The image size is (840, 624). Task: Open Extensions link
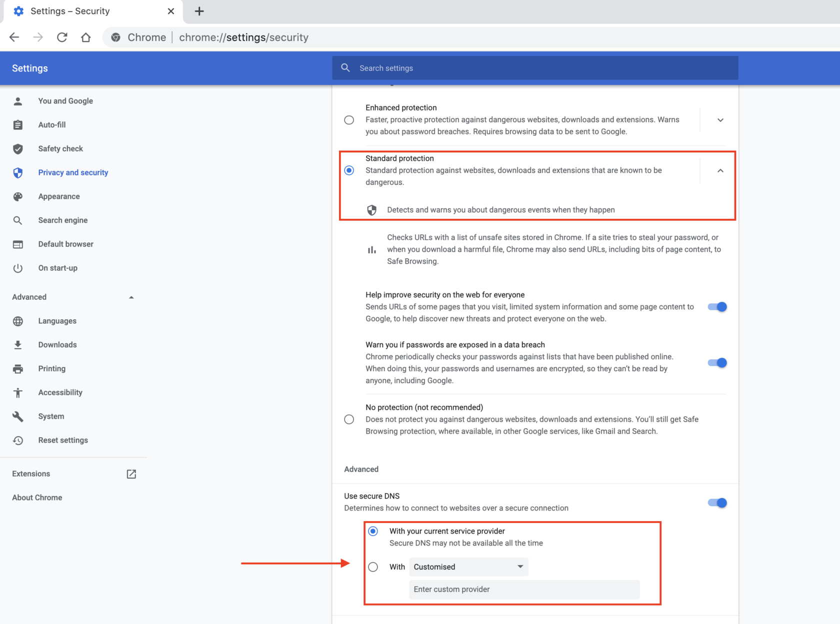[x=31, y=474]
